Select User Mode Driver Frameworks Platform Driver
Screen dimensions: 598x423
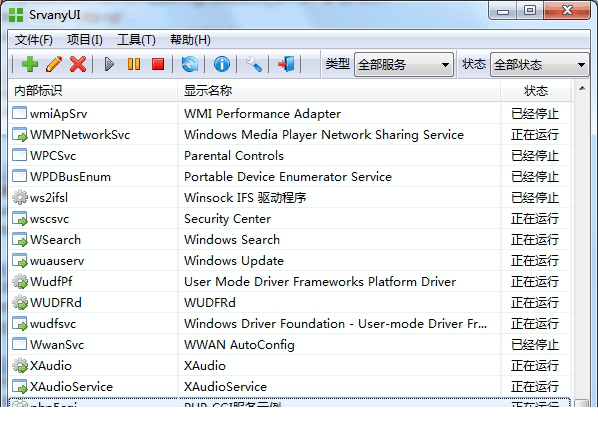coord(320,282)
